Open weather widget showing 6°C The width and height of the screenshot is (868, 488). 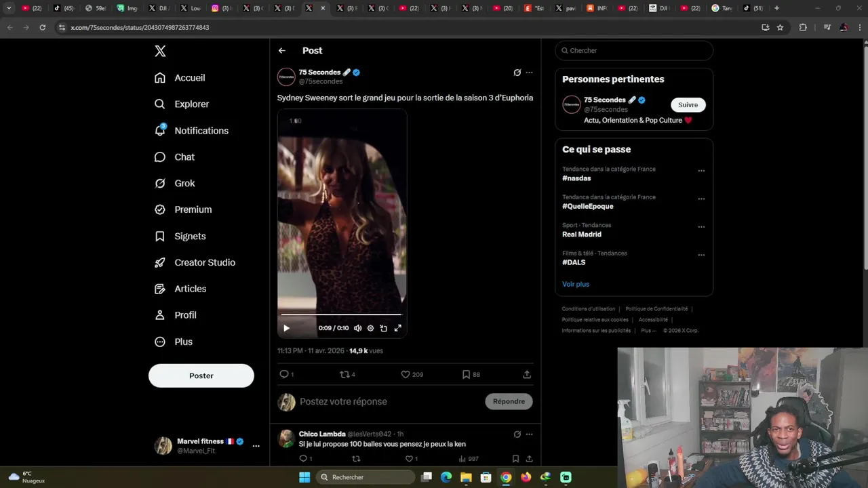pos(27,477)
